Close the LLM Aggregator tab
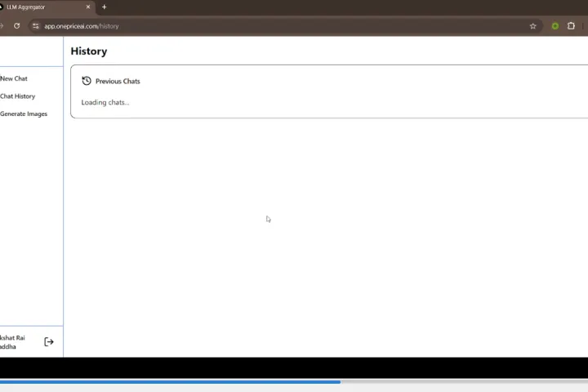Image resolution: width=588 pixels, height=392 pixels. click(x=88, y=7)
